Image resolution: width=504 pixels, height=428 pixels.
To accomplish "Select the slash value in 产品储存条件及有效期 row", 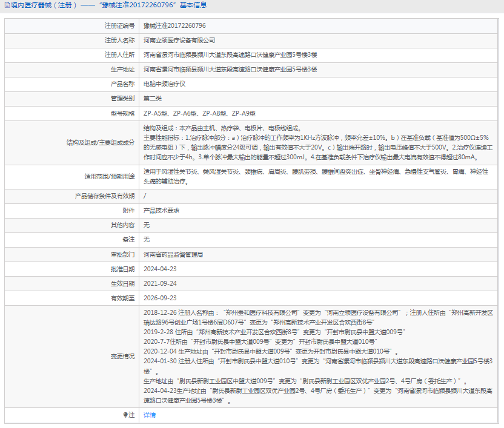I will [145, 196].
